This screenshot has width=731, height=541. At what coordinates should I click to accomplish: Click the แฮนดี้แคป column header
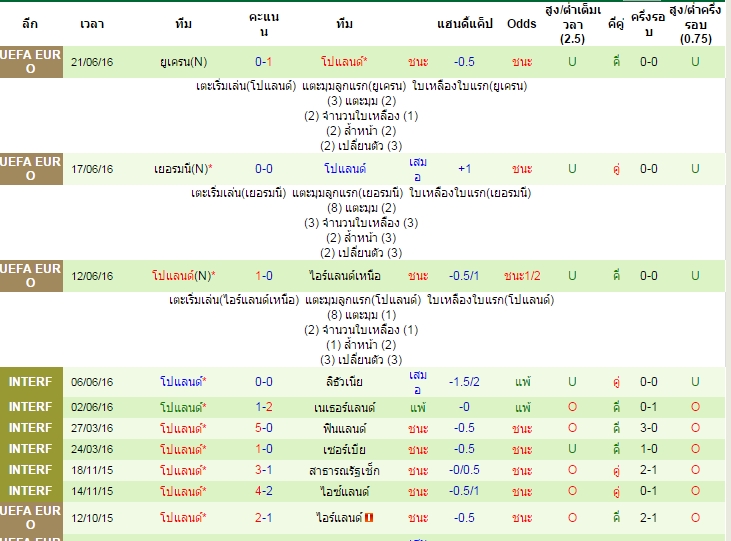pos(464,24)
